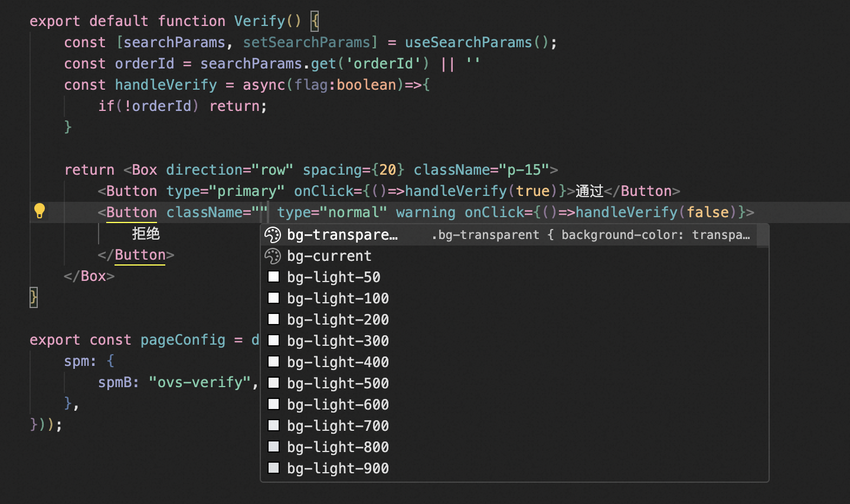This screenshot has height=504, width=850.
Task: Click the 'orderId' string literal
Action: click(383, 64)
